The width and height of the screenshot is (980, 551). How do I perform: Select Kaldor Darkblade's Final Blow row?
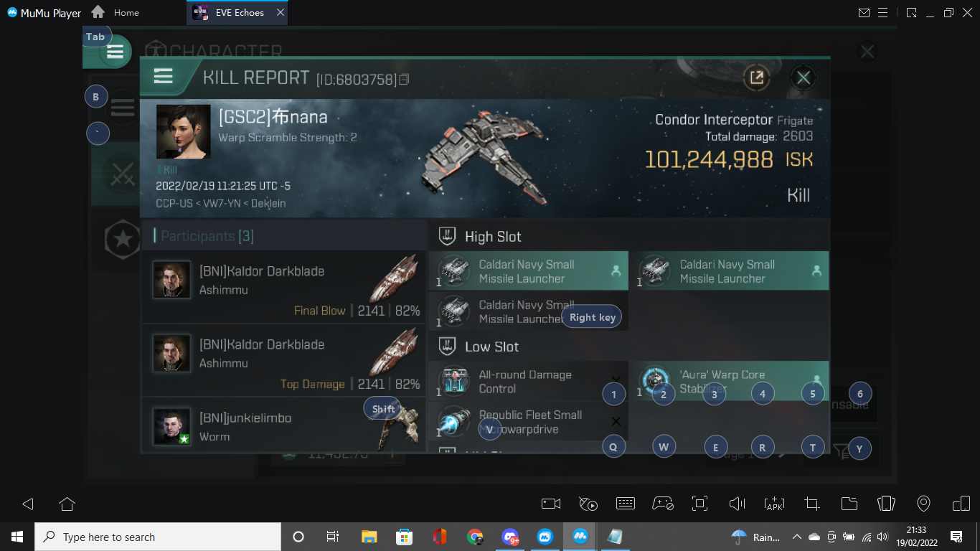click(284, 286)
